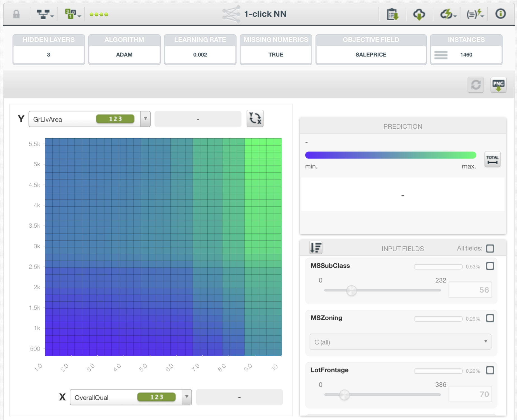Enable the All fields checkbox
The width and height of the screenshot is (517, 420).
tap(490, 248)
